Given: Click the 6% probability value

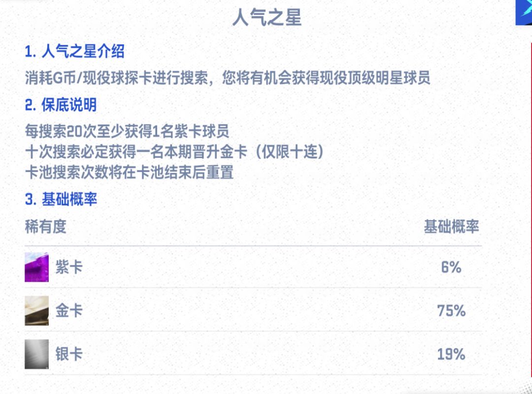Looking at the screenshot, I should (451, 267).
